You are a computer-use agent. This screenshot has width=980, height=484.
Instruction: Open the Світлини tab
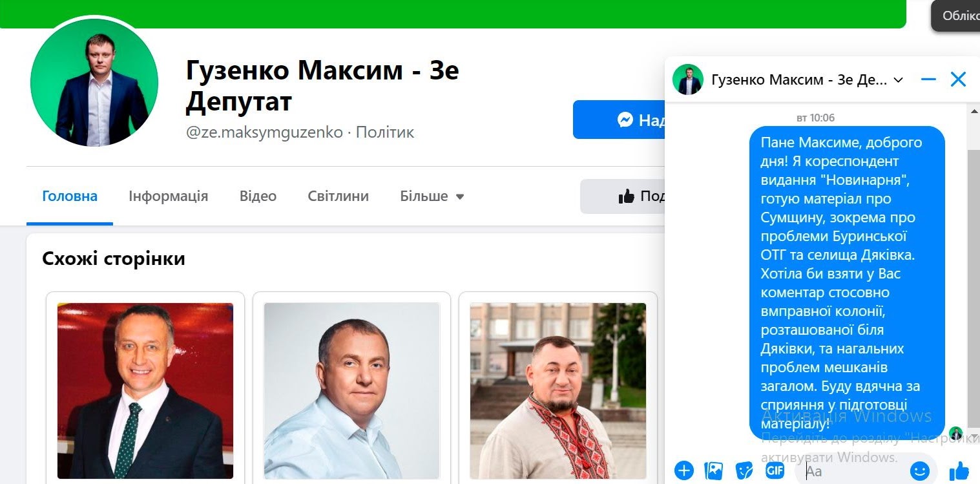pos(339,196)
